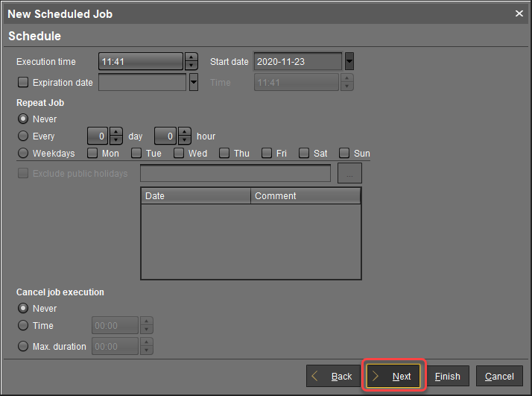This screenshot has width=532, height=396.
Task: Click the Execution time input field
Action: [x=140, y=62]
